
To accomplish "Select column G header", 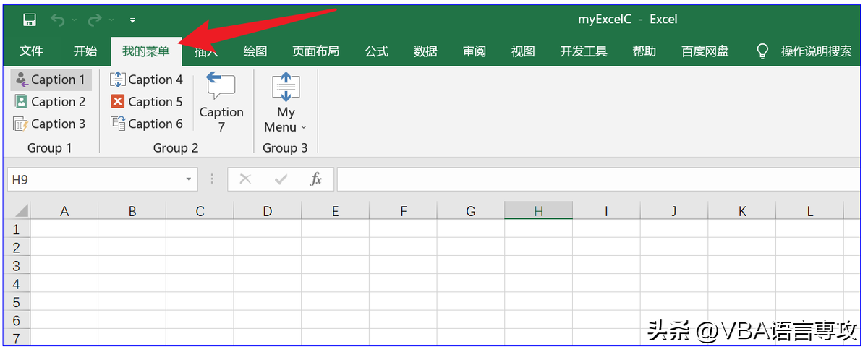I will point(471,211).
